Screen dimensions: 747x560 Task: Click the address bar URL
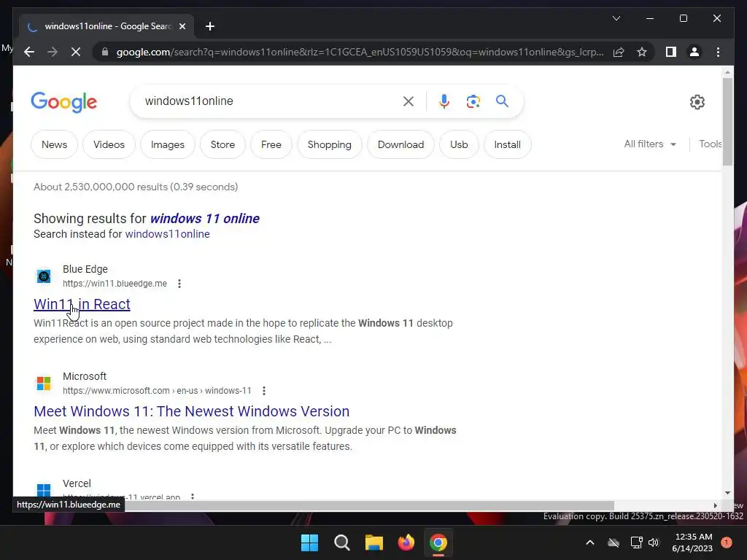(x=360, y=52)
